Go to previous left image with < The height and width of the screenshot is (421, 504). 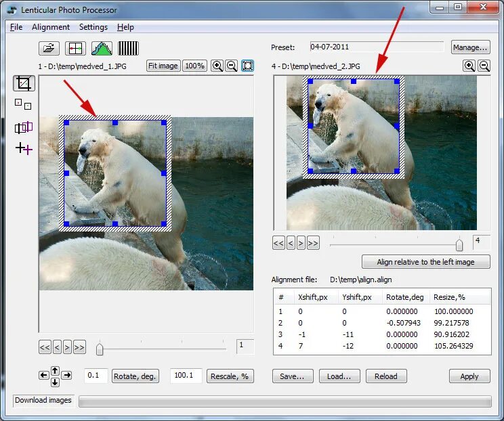coord(57,347)
